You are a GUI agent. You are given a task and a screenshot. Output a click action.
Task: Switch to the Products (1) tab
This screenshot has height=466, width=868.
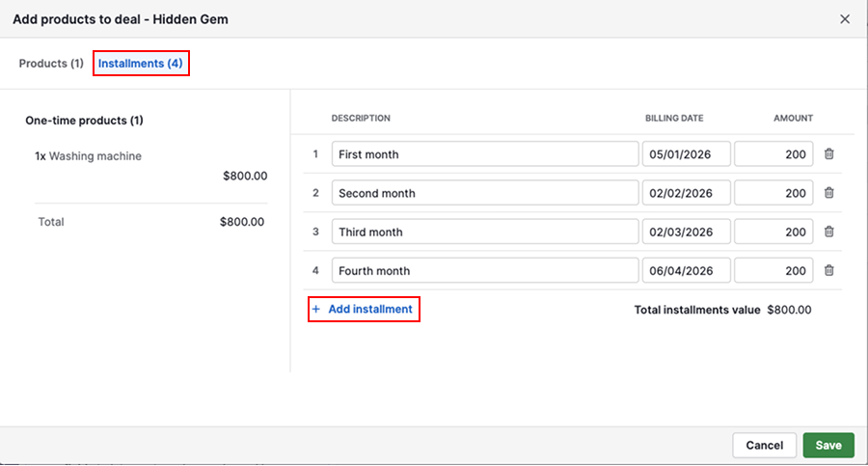pos(51,64)
